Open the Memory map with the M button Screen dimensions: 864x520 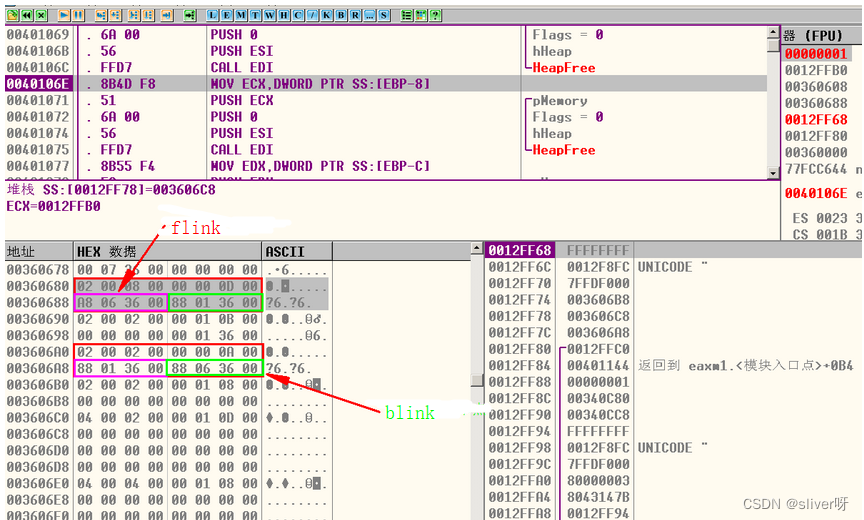(241, 15)
